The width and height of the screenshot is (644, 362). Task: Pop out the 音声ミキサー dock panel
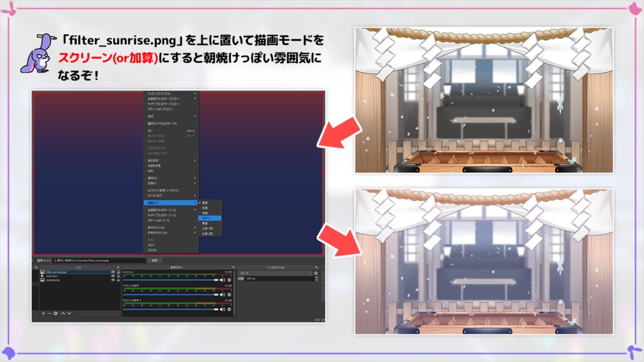pos(233,267)
